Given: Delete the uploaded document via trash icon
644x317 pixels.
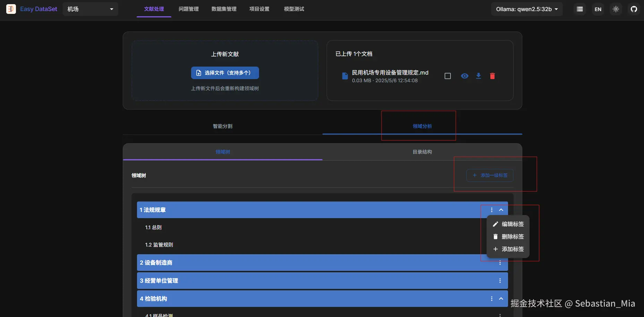Looking at the screenshot, I should pos(492,76).
